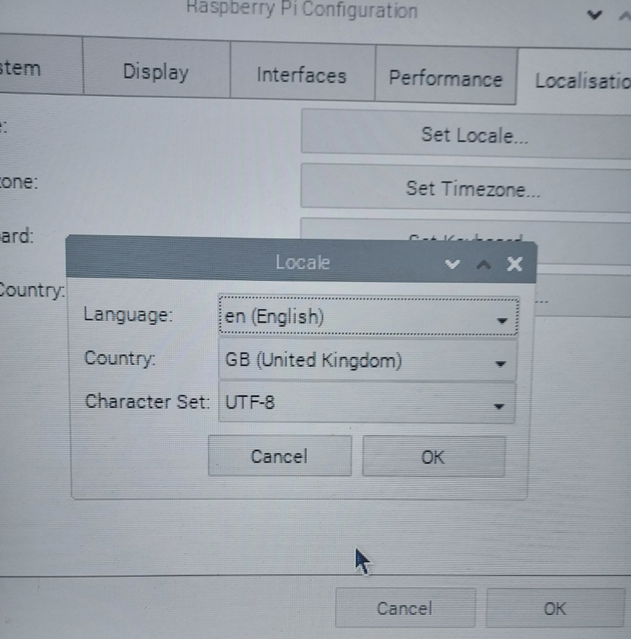The image size is (631, 639).
Task: Click the Set Timezone... button
Action: click(x=466, y=188)
